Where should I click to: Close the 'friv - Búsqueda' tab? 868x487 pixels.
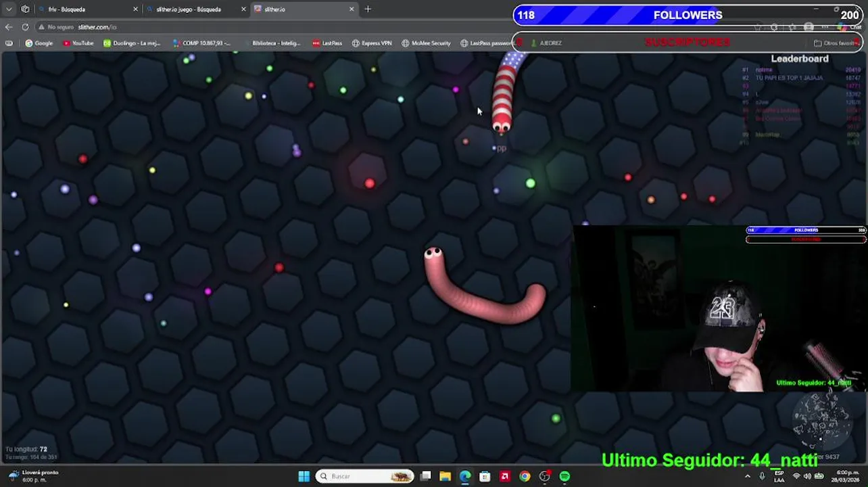click(135, 9)
